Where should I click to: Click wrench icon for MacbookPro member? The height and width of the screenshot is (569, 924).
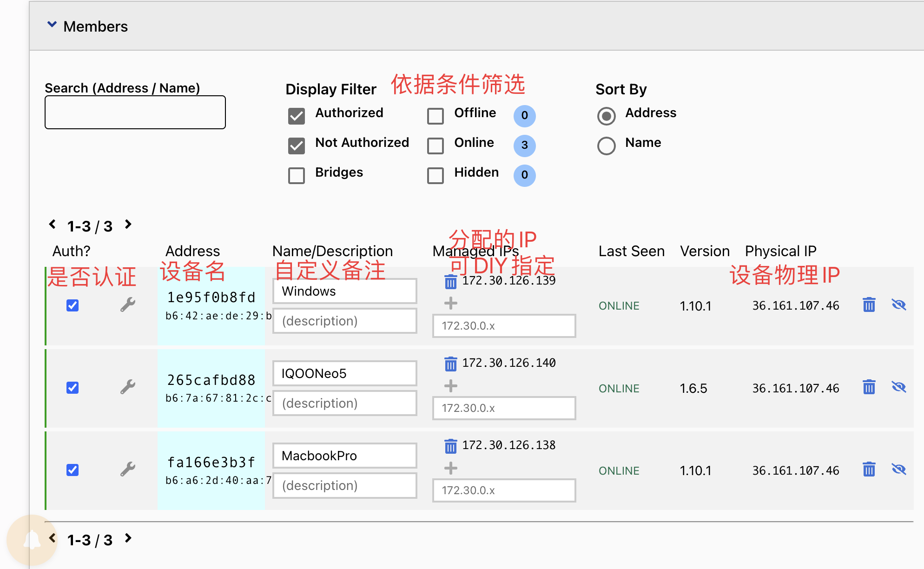pyautogui.click(x=127, y=469)
